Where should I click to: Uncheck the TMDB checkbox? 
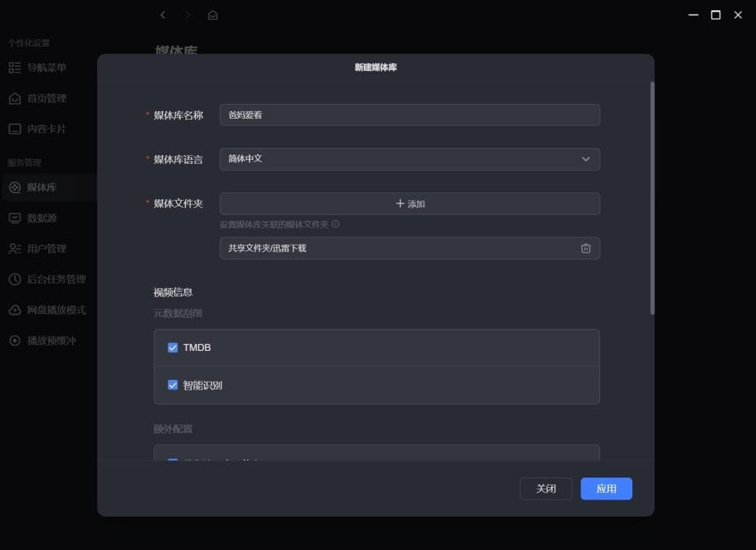[172, 347]
